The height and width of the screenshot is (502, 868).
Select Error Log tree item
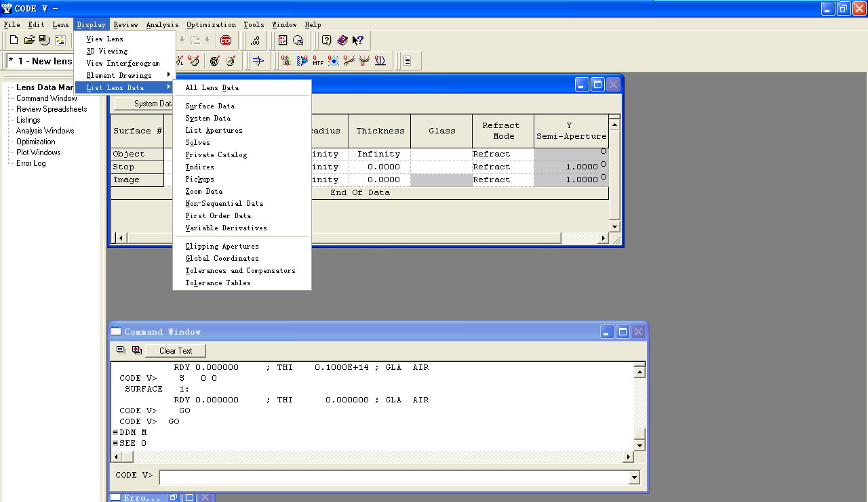pos(31,163)
